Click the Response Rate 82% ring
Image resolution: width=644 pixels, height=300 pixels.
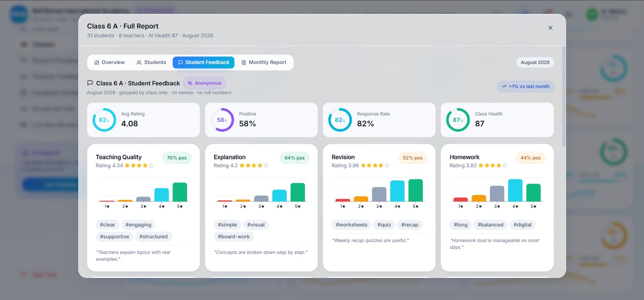tap(340, 120)
